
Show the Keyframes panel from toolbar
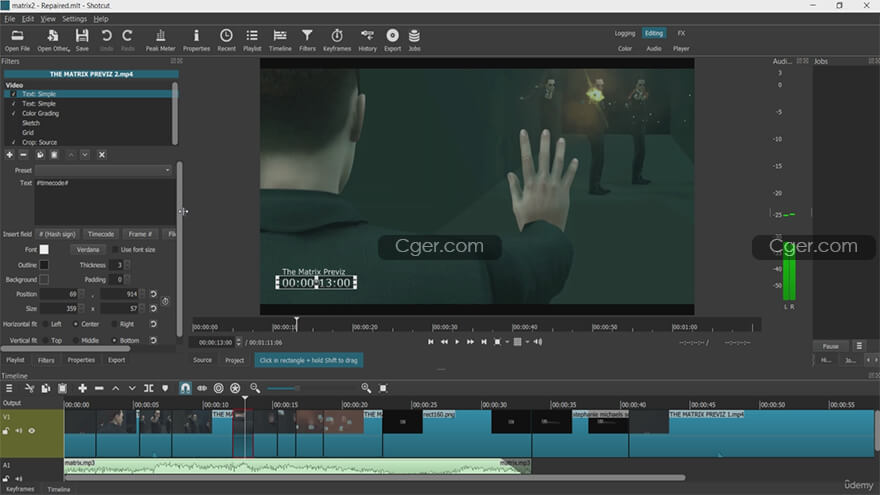(337, 40)
